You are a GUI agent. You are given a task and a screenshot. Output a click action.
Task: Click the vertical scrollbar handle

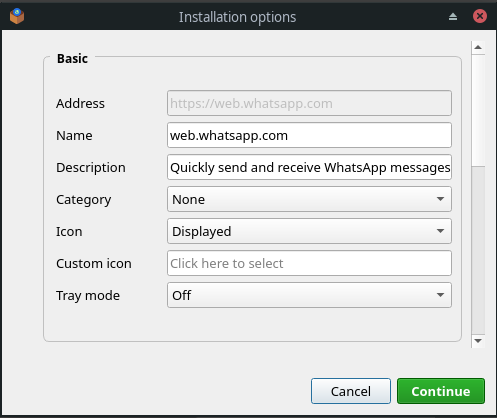click(x=478, y=110)
